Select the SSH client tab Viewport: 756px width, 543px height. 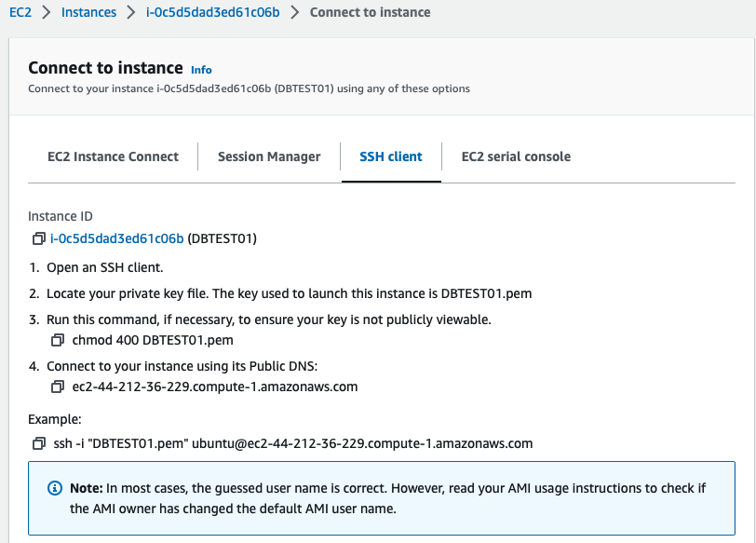pyautogui.click(x=391, y=156)
